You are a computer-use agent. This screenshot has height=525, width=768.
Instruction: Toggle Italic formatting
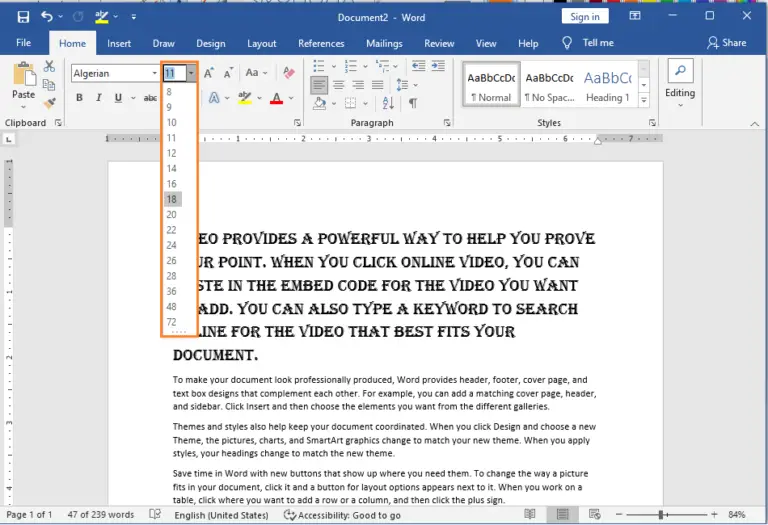(99, 98)
